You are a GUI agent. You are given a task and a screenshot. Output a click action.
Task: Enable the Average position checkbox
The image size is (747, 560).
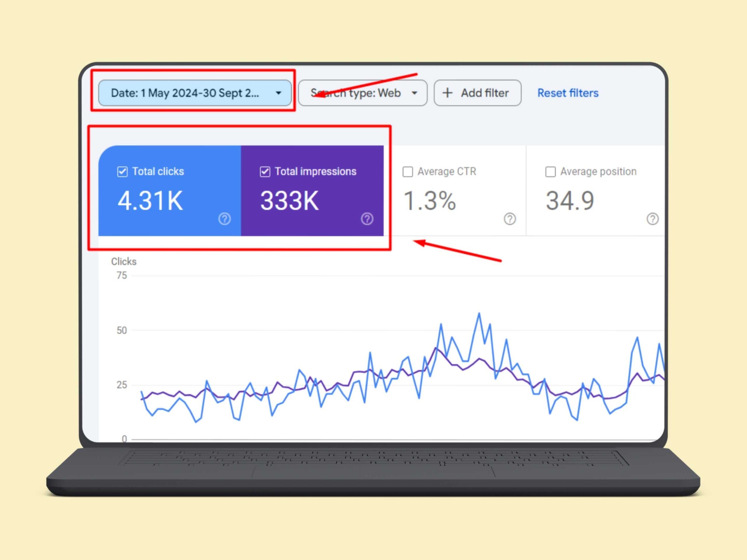550,171
